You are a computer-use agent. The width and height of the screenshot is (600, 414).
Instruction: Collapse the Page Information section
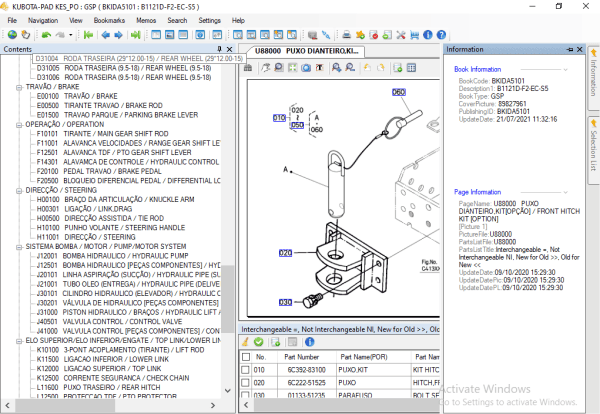pos(565,192)
